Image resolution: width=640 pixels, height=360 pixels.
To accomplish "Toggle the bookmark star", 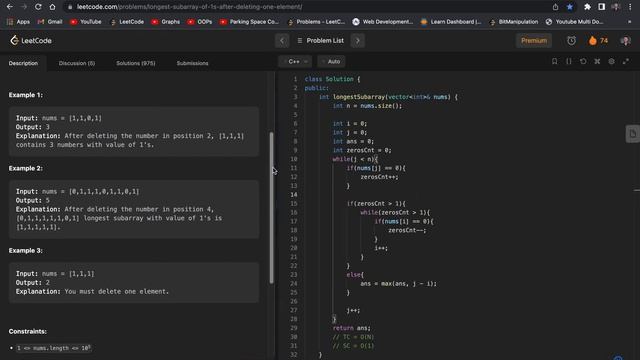I will coord(570,7).
